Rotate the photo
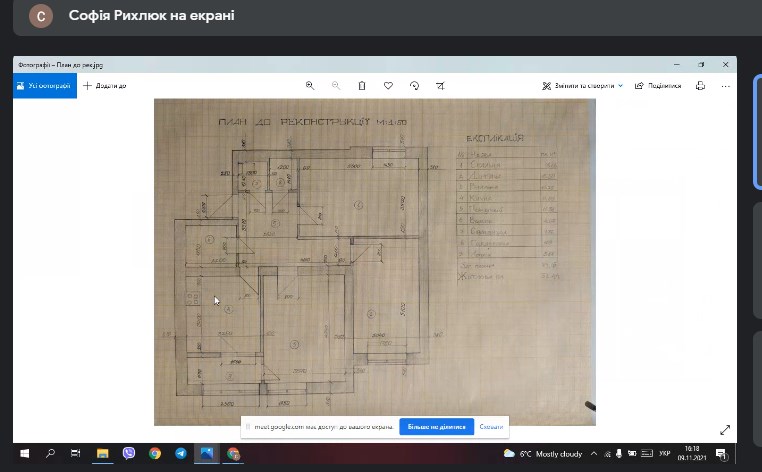The width and height of the screenshot is (762, 472). click(x=415, y=86)
